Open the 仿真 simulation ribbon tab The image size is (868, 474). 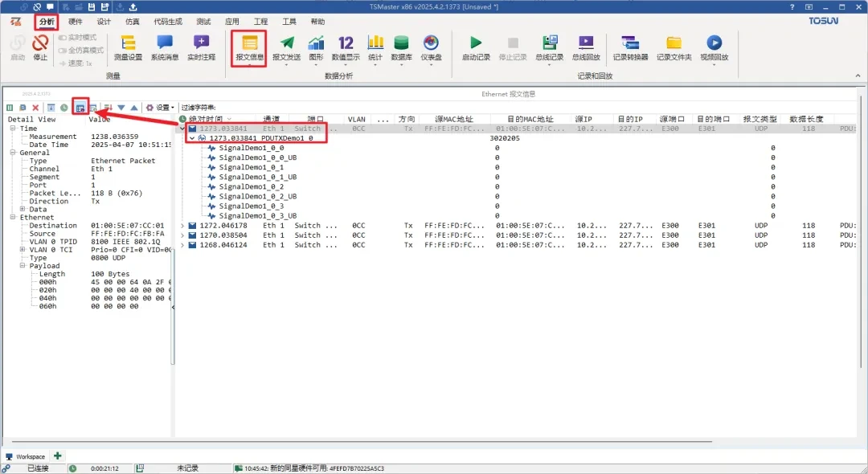(x=132, y=22)
